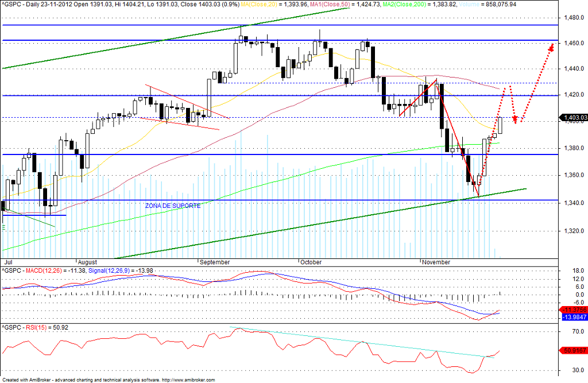
Task: Click the August label on time axis
Action: [87, 262]
